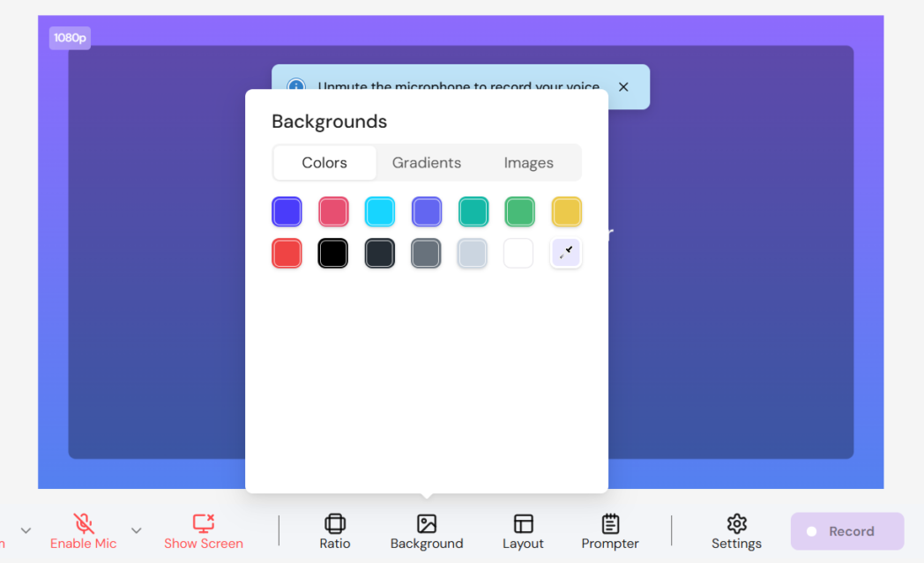Switch to the Images tab
This screenshot has height=563, width=924.
click(528, 162)
